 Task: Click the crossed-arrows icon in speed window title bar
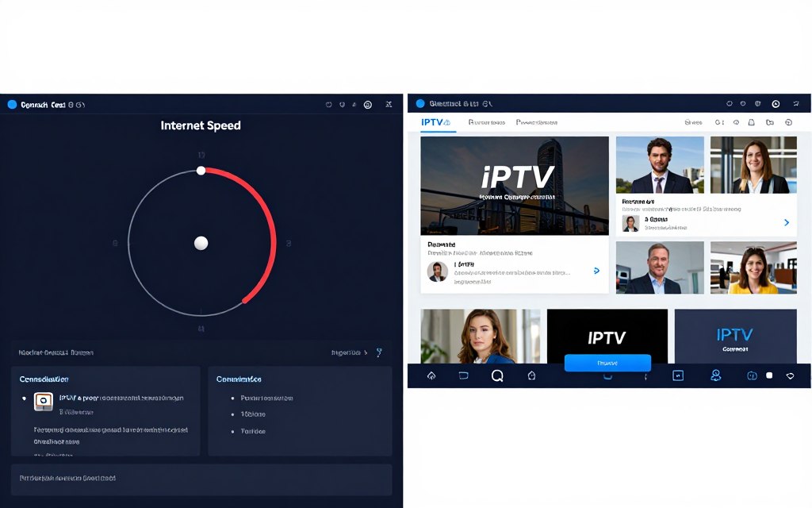(389, 105)
